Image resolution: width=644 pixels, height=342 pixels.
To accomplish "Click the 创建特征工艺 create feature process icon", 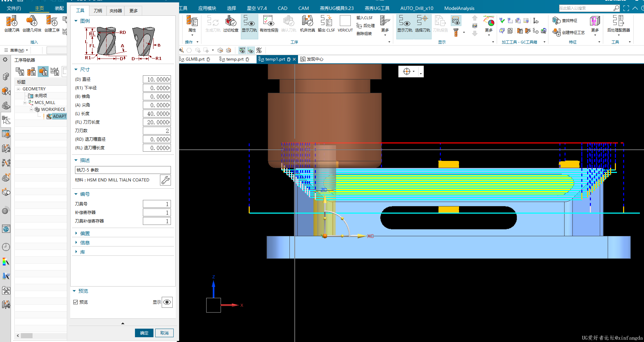I will pos(569,33).
